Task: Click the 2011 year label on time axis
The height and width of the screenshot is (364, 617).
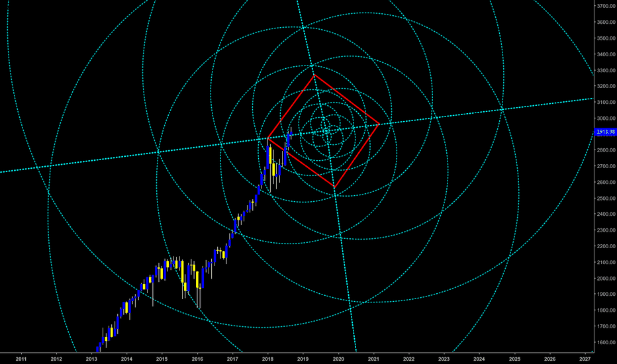Action: click(x=21, y=359)
